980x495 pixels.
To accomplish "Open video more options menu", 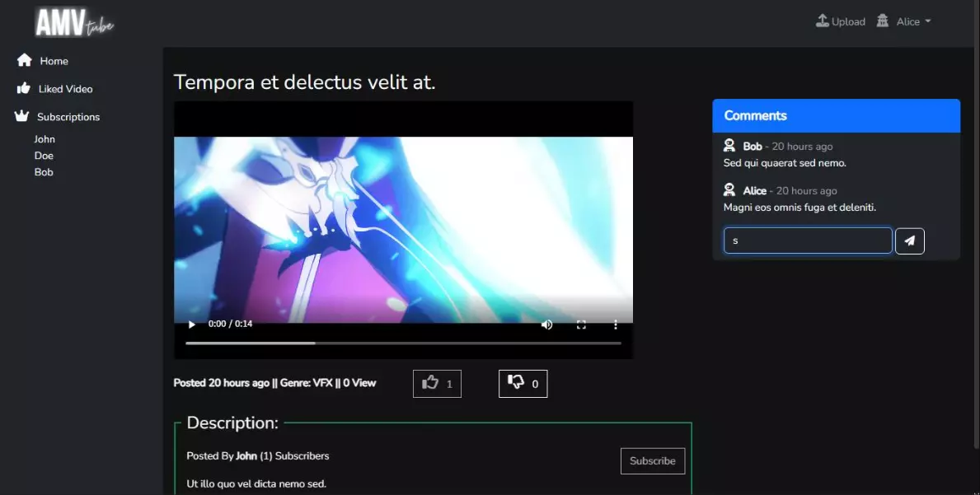I will pos(616,325).
